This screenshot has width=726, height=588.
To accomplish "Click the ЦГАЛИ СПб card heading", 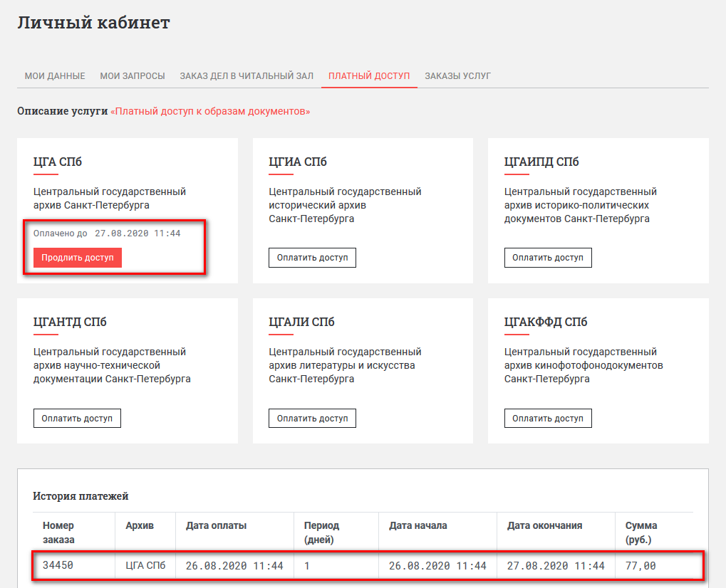I will click(x=301, y=322).
